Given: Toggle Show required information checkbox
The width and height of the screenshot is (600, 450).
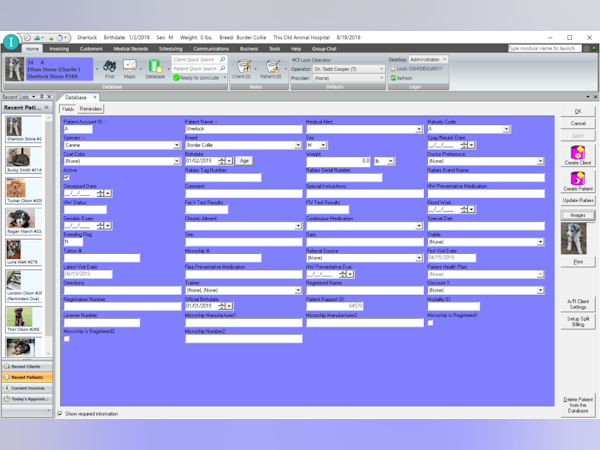Looking at the screenshot, I should tap(60, 414).
